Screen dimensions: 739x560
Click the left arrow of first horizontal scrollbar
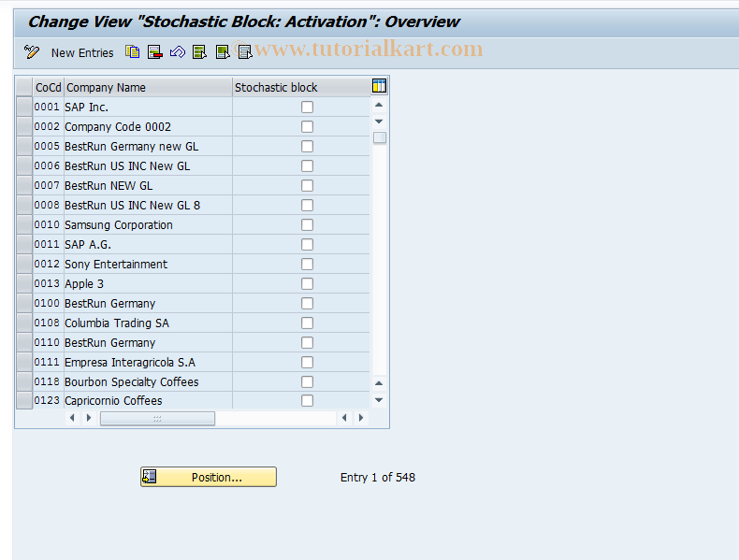tap(72, 418)
